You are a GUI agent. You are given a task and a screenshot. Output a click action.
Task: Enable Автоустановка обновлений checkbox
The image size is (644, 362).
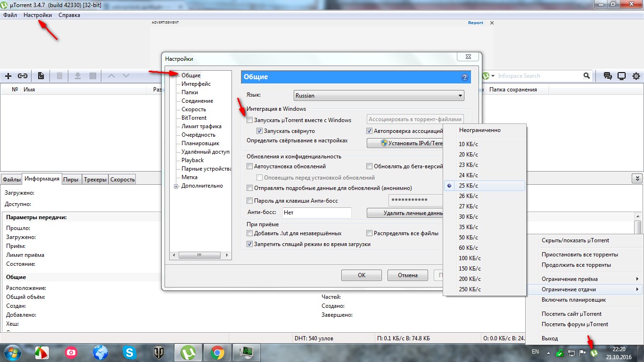[x=250, y=166]
